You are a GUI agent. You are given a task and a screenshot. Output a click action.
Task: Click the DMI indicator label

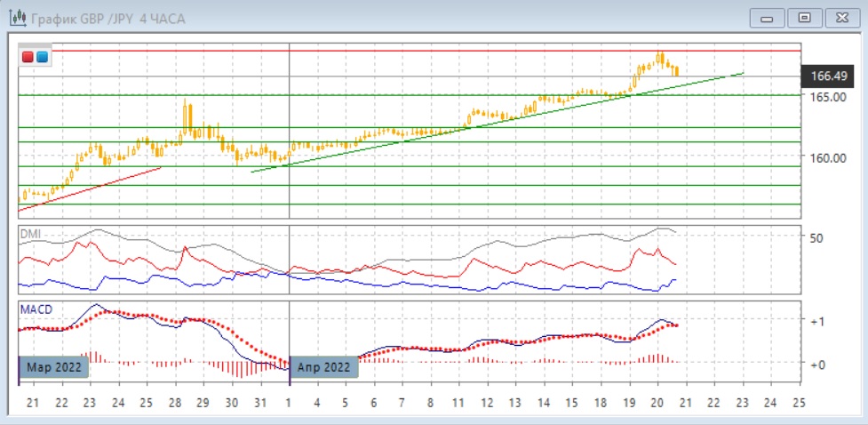pyautogui.click(x=30, y=234)
